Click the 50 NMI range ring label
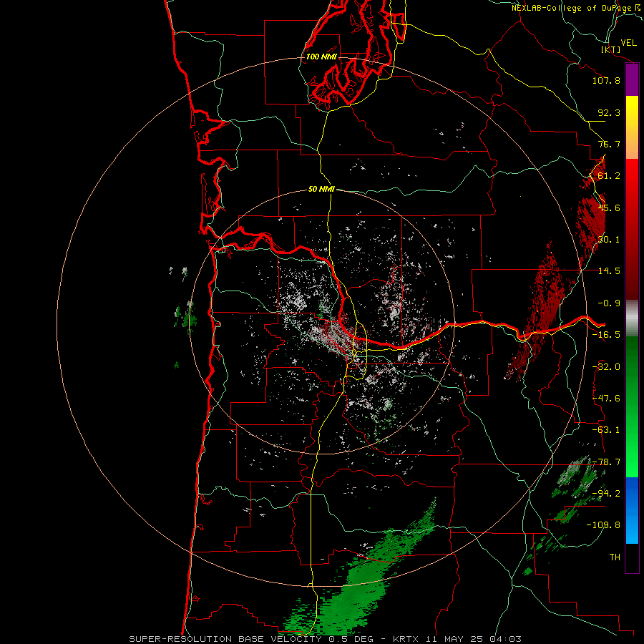This screenshot has width=644, height=644. point(321,189)
